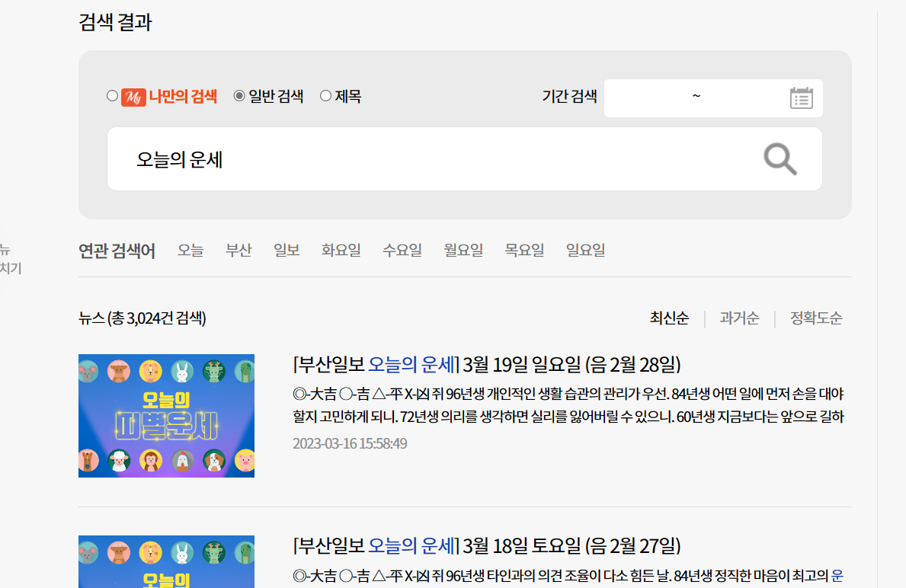Image resolution: width=906 pixels, height=588 pixels.
Task: Click the orange My badge icon
Action: pos(133,97)
